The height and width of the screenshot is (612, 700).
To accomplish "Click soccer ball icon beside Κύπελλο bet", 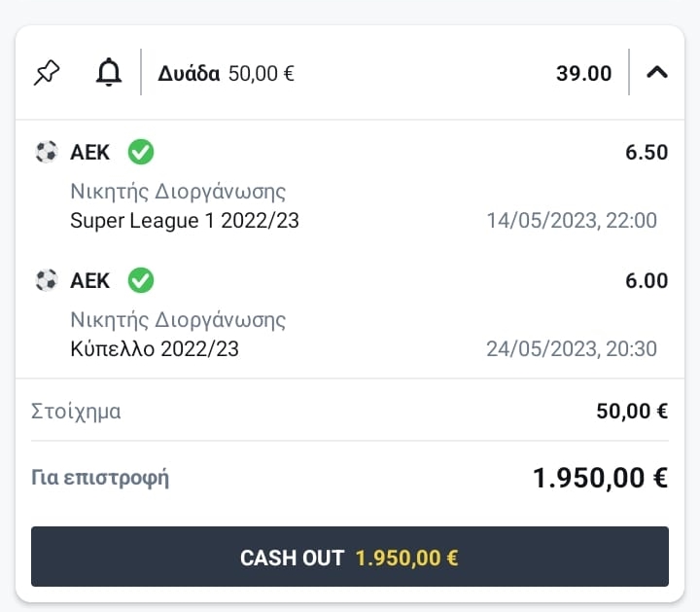I will [46, 280].
